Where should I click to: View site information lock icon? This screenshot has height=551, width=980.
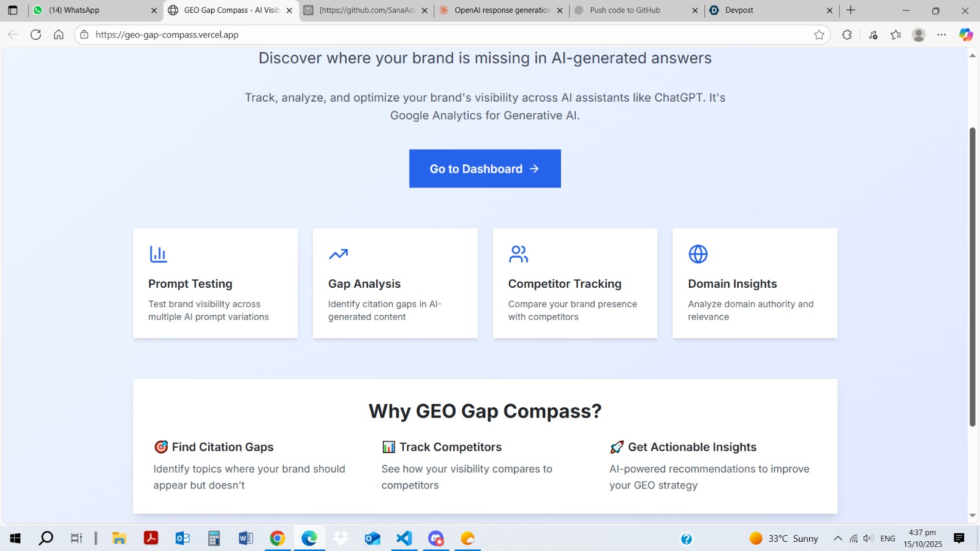coord(85,35)
